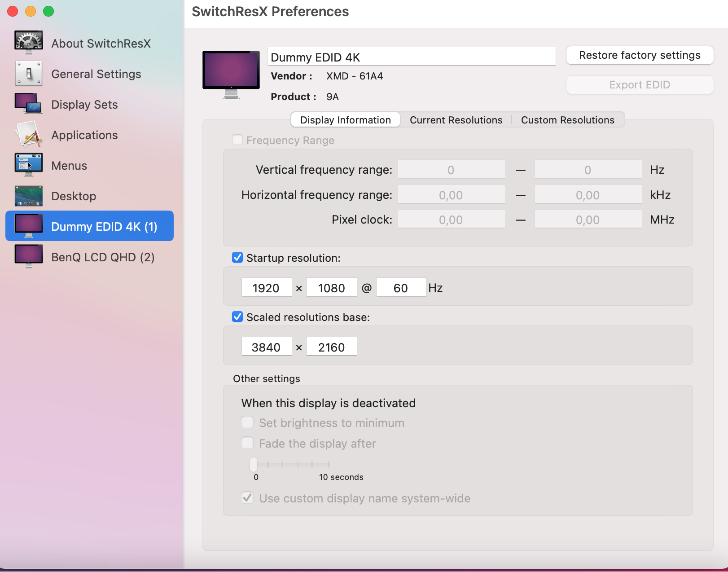Click the Export EDID button
This screenshot has height=572, width=728.
coord(640,85)
